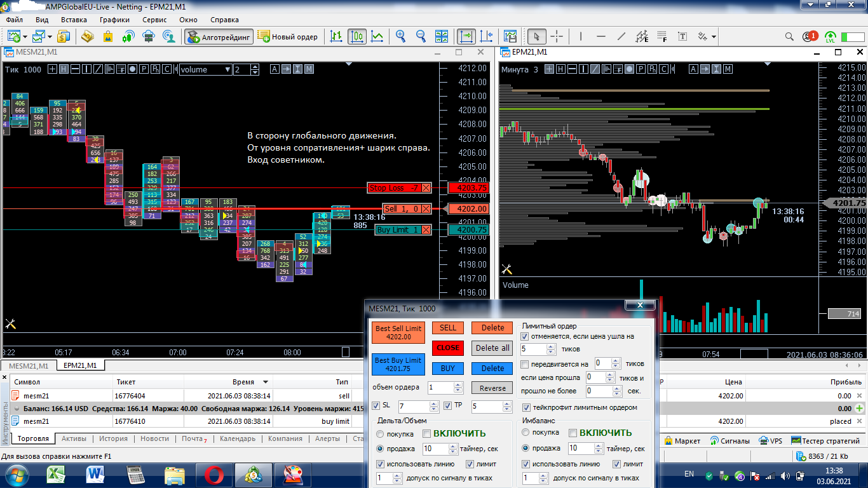This screenshot has height=488, width=868.
Task: Click the green plus in balance row
Action: pyautogui.click(x=860, y=409)
